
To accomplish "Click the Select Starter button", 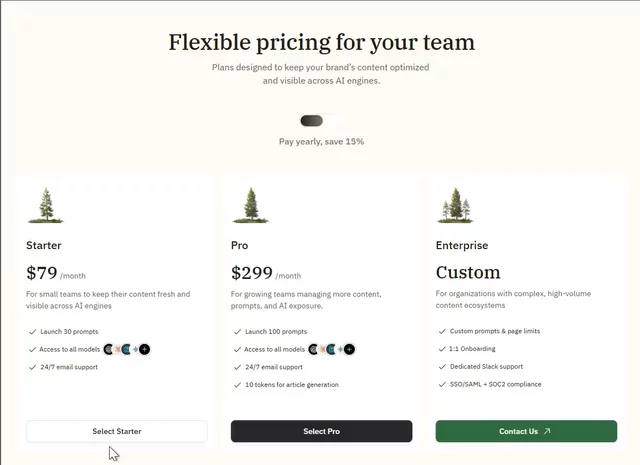I will pos(117,431).
